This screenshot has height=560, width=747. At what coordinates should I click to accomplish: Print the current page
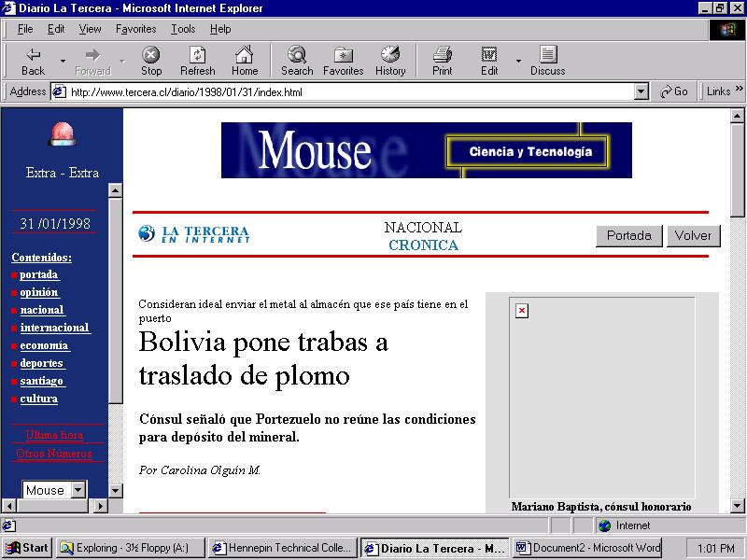(442, 61)
